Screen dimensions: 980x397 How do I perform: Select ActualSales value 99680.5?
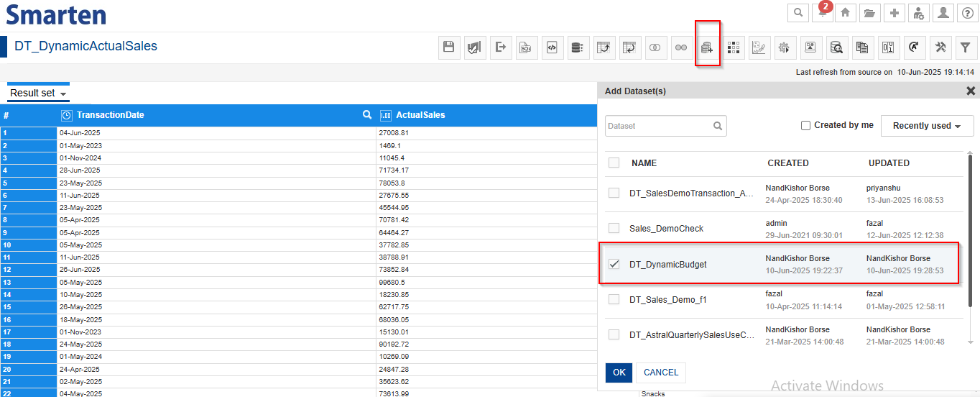pos(392,282)
